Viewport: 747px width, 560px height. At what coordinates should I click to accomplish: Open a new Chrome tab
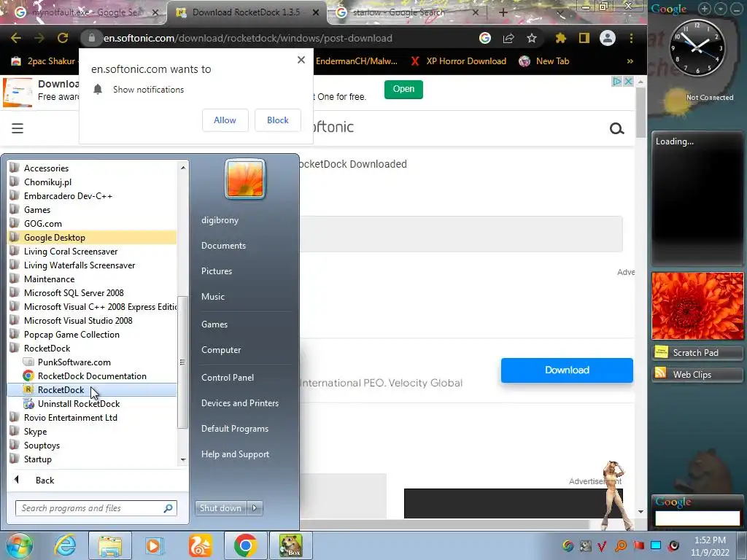tap(503, 12)
